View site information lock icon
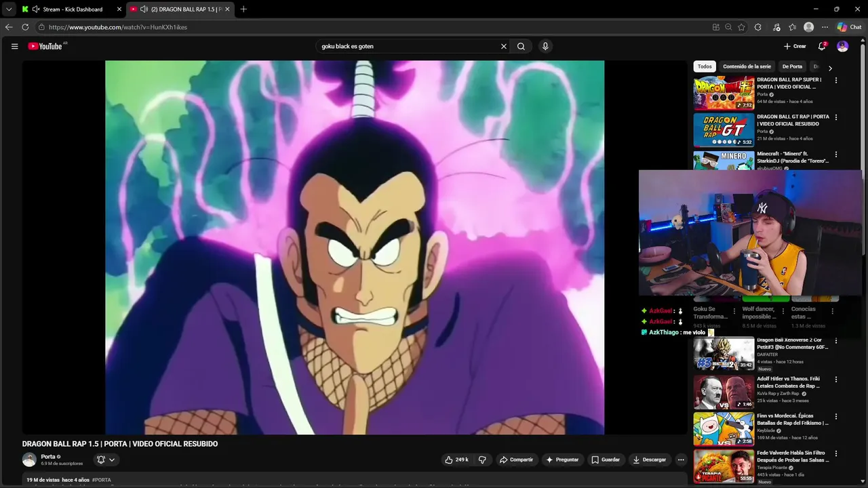Viewport: 868px width, 488px height. [41, 27]
